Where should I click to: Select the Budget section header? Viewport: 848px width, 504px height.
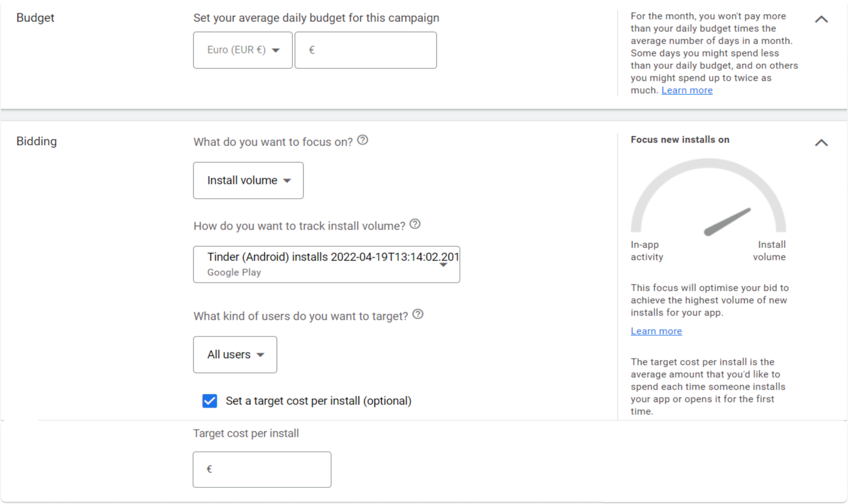[x=35, y=17]
